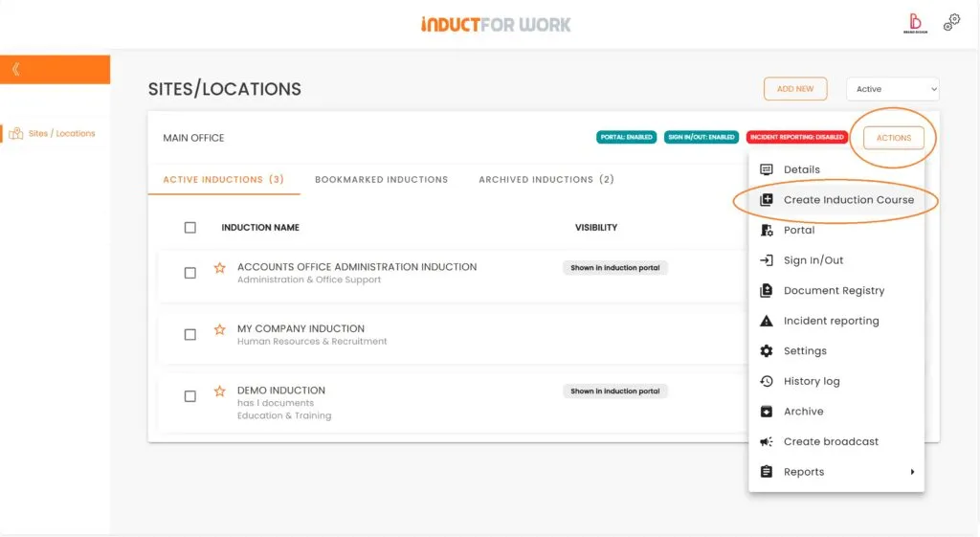Open Accounts Office Administration Induction title
Screen dimensions: 980x537
(357, 267)
